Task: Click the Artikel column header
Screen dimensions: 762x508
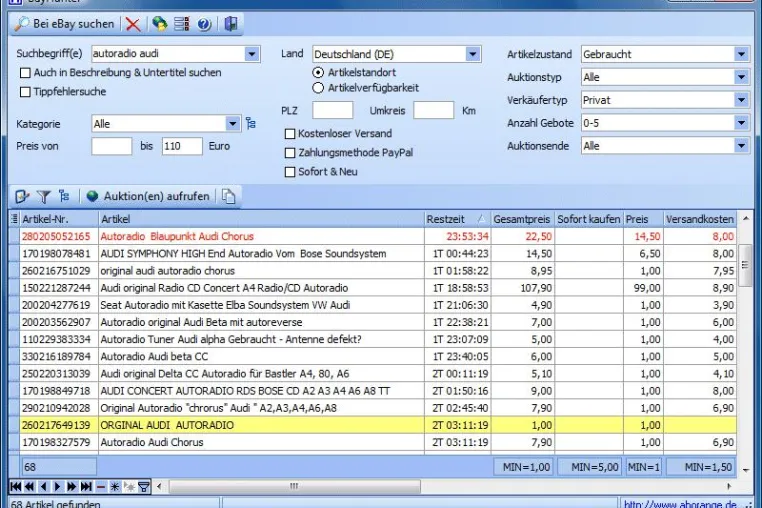Action: [x=261, y=219]
